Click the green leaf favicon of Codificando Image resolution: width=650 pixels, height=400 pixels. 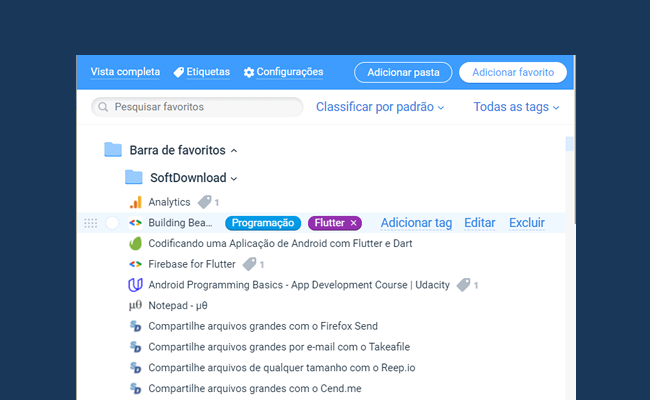(x=136, y=243)
